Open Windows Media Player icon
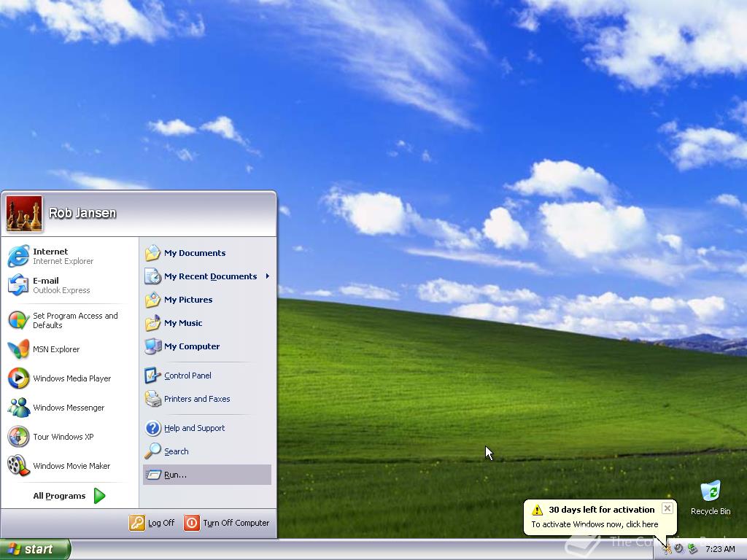This screenshot has height=560, width=747. click(18, 378)
